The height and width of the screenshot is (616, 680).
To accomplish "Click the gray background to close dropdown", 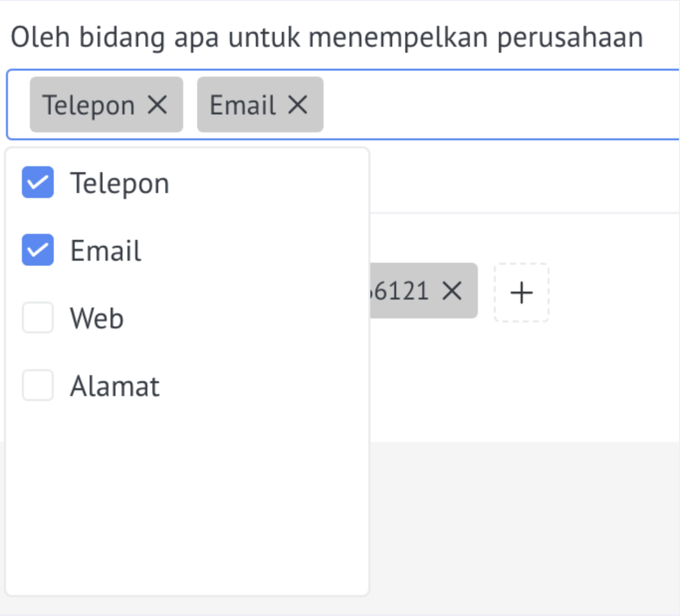I will coord(523,527).
